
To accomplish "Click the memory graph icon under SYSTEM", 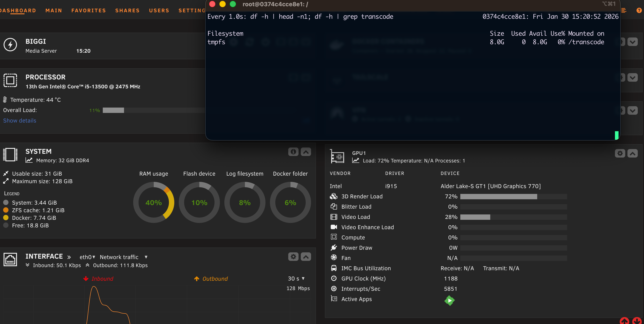I will (29, 160).
